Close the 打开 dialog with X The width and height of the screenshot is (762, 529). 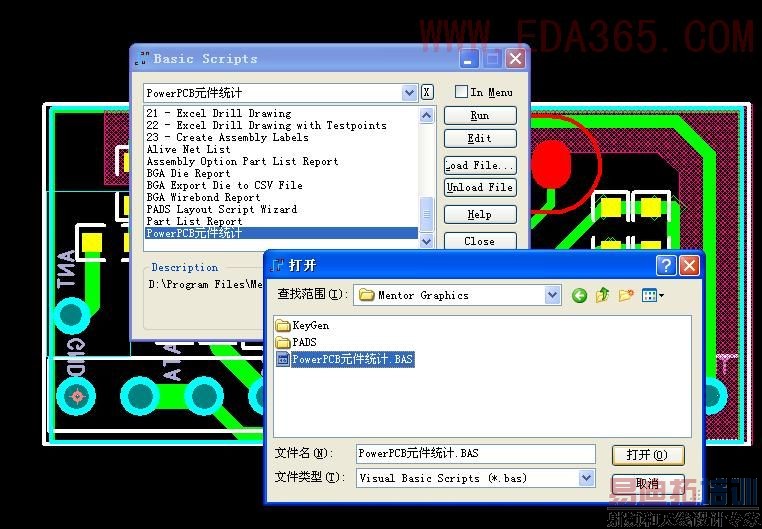[x=689, y=266]
